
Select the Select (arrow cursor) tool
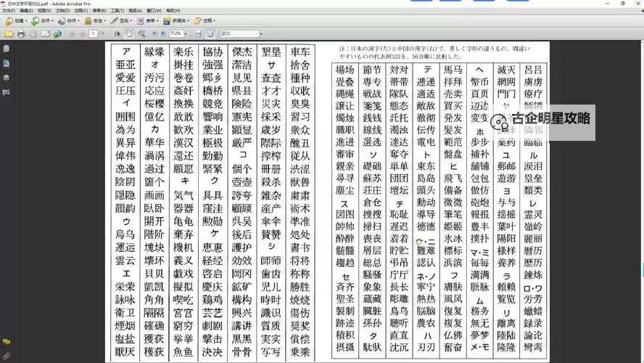[117, 33]
